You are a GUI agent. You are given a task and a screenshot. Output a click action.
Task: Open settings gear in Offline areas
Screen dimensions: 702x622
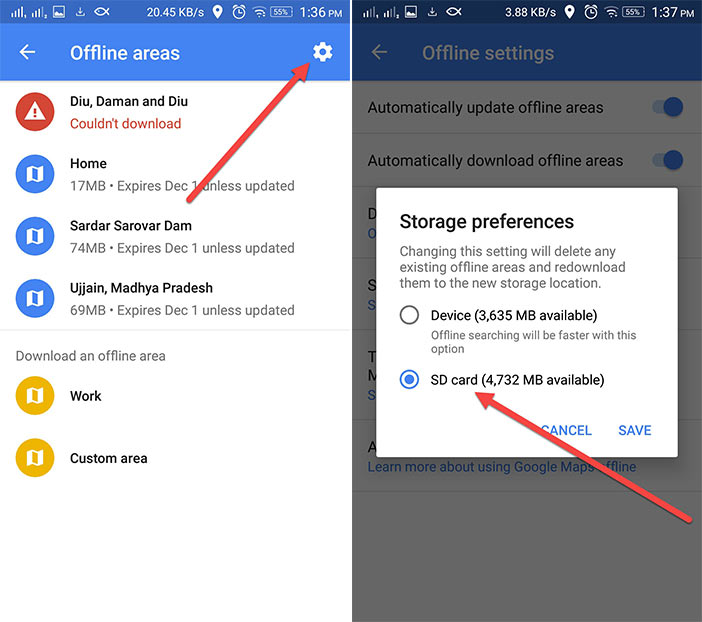pos(322,52)
